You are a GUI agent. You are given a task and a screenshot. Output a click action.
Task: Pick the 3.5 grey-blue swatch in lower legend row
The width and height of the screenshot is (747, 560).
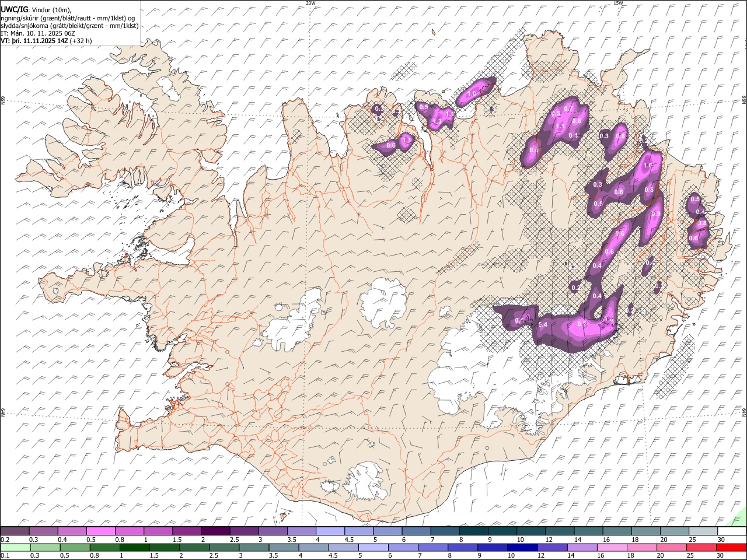pyautogui.click(x=283, y=547)
